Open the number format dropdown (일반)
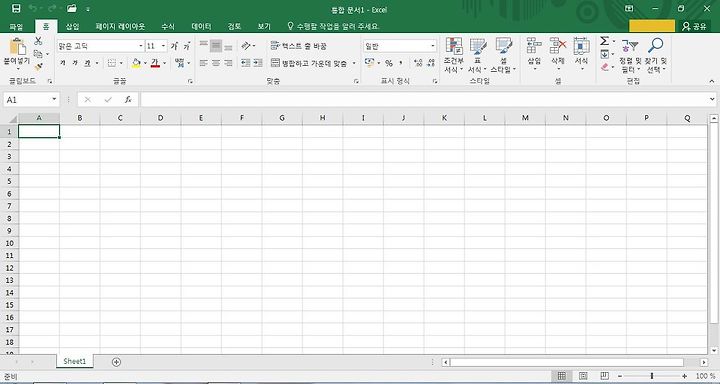 click(433, 46)
